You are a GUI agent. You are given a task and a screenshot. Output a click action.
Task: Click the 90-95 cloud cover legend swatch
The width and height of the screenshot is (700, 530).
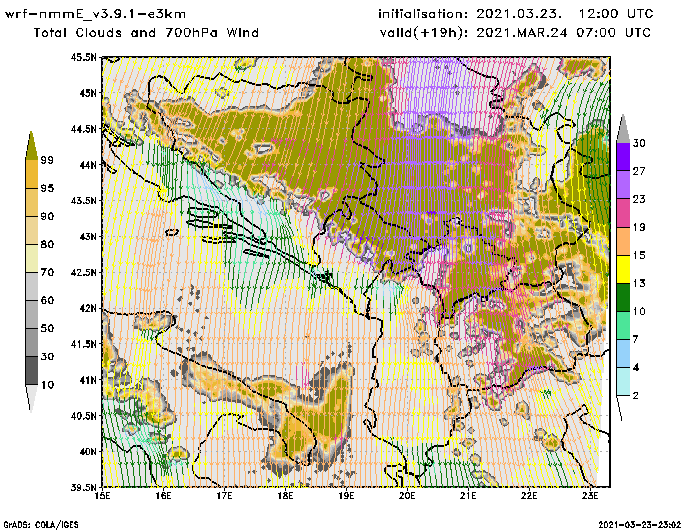[x=32, y=202]
